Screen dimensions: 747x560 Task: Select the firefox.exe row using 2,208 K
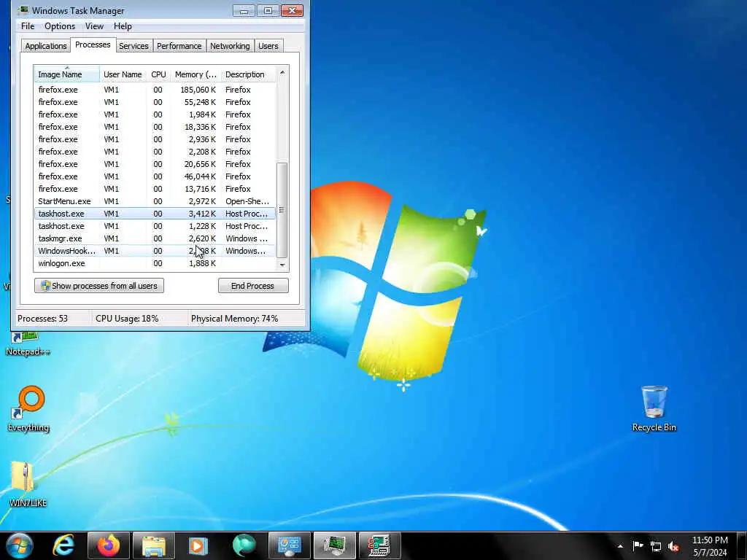[x=155, y=152]
